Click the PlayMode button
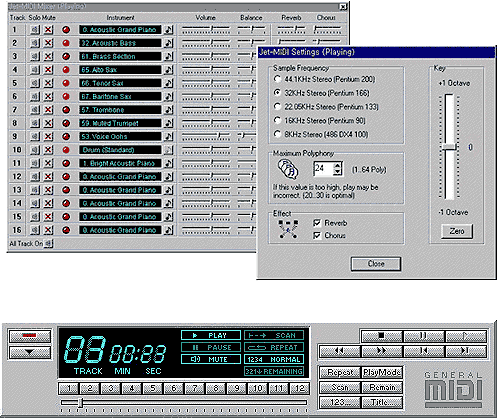 click(x=382, y=372)
